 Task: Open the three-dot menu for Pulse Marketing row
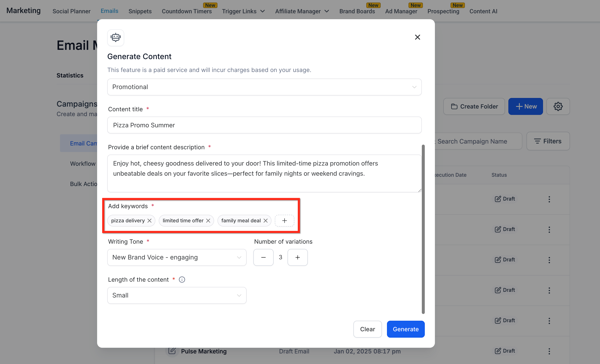tap(549, 351)
